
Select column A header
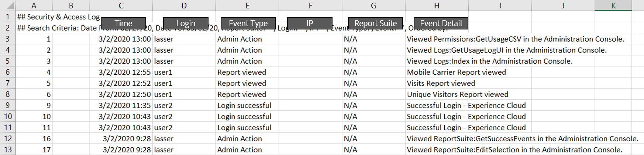[x=34, y=6]
